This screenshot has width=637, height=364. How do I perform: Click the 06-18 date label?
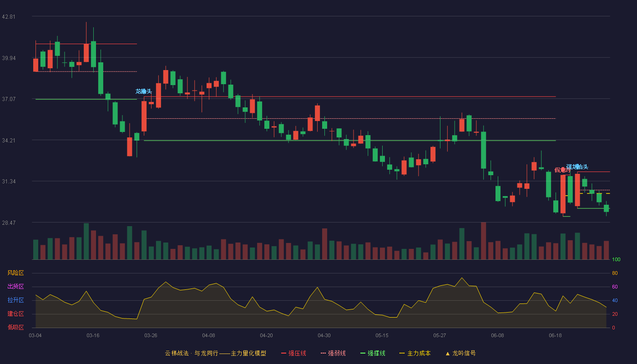555,335
